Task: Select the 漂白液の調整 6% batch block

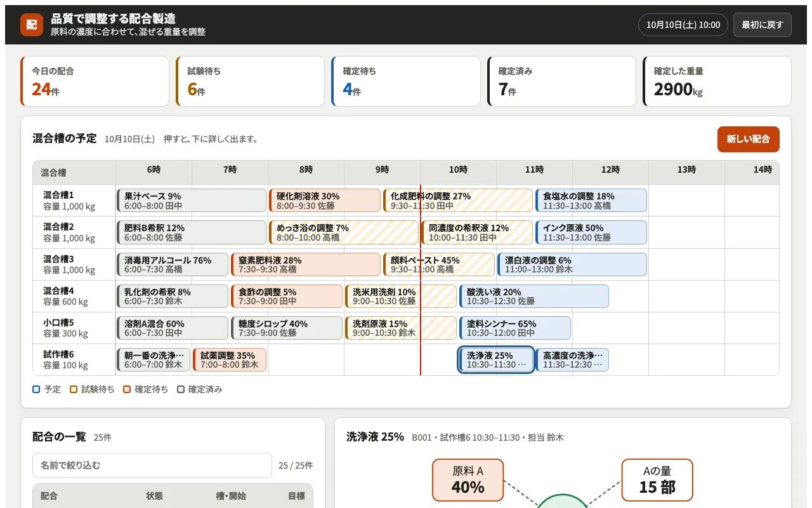Action: pos(572,265)
